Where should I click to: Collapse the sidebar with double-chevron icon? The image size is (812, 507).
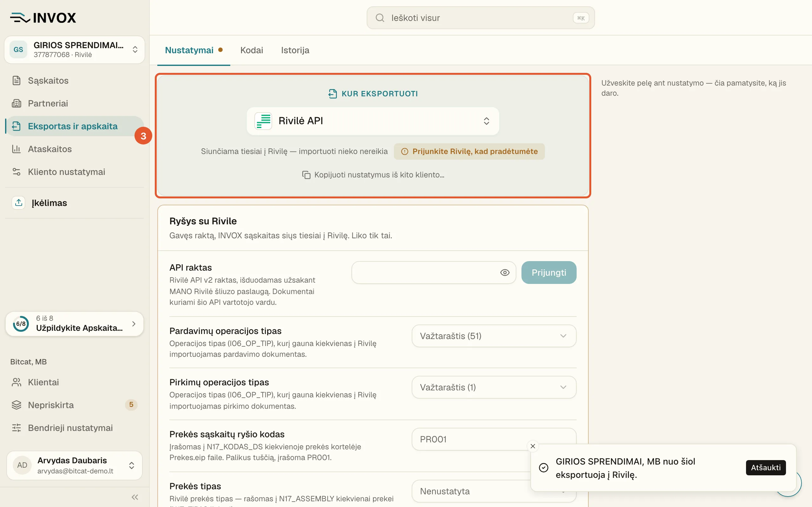[x=135, y=497]
